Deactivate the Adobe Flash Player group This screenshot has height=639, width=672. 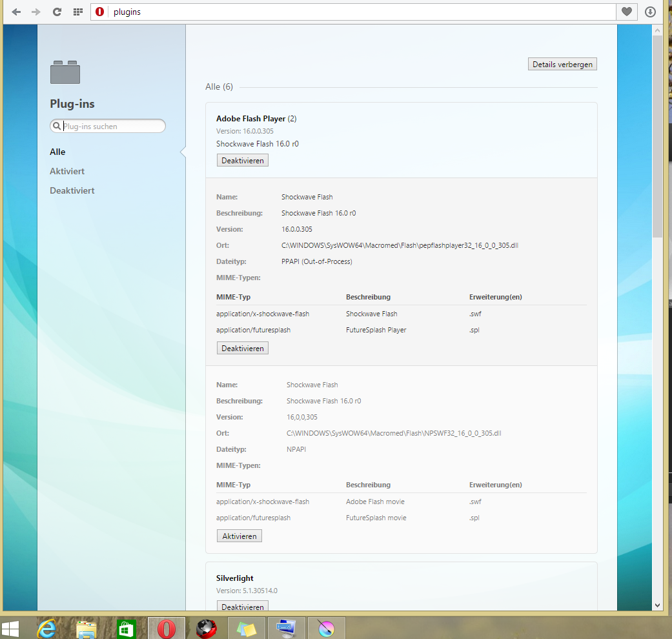click(243, 160)
